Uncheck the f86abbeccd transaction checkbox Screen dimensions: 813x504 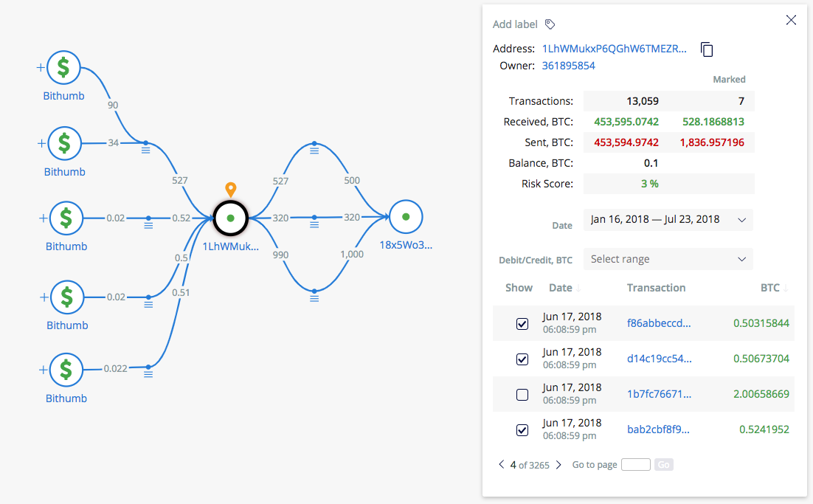522,324
